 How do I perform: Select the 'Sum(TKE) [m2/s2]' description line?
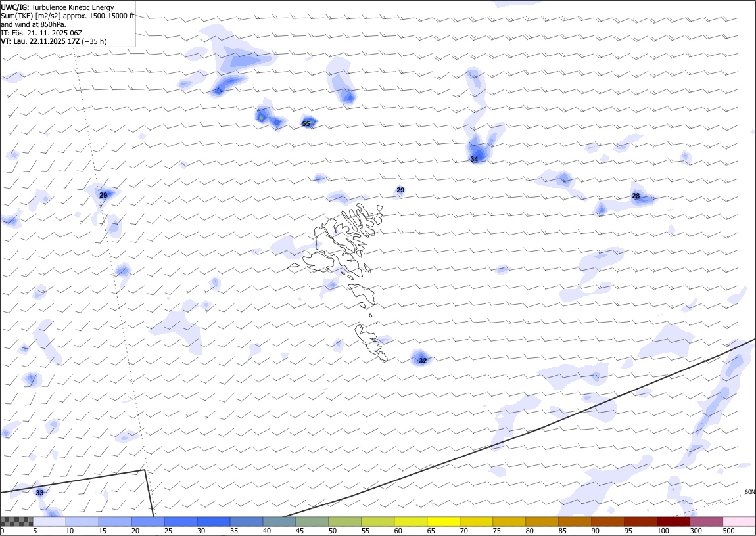pos(68,16)
